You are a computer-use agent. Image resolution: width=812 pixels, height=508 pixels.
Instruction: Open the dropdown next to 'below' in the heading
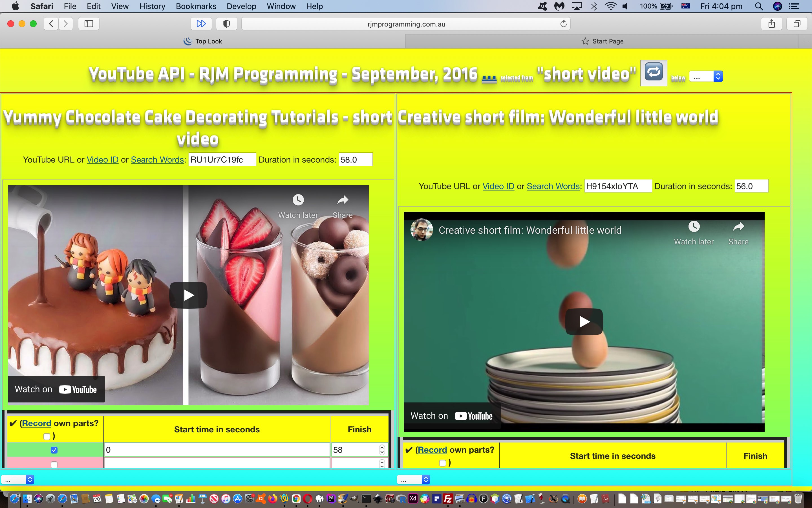coord(706,76)
